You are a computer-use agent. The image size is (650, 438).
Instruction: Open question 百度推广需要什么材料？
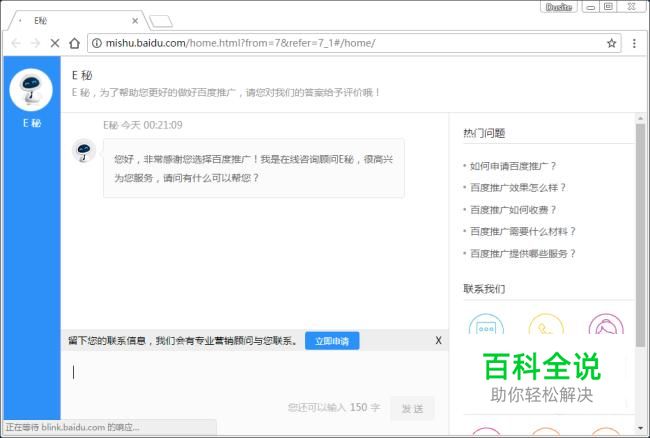pos(523,231)
